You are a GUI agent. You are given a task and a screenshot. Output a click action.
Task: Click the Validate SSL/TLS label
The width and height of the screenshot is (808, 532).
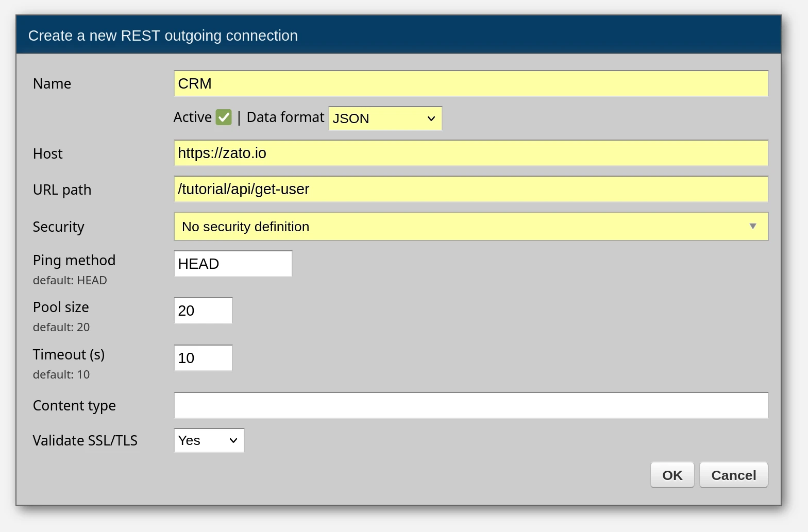pyautogui.click(x=85, y=440)
